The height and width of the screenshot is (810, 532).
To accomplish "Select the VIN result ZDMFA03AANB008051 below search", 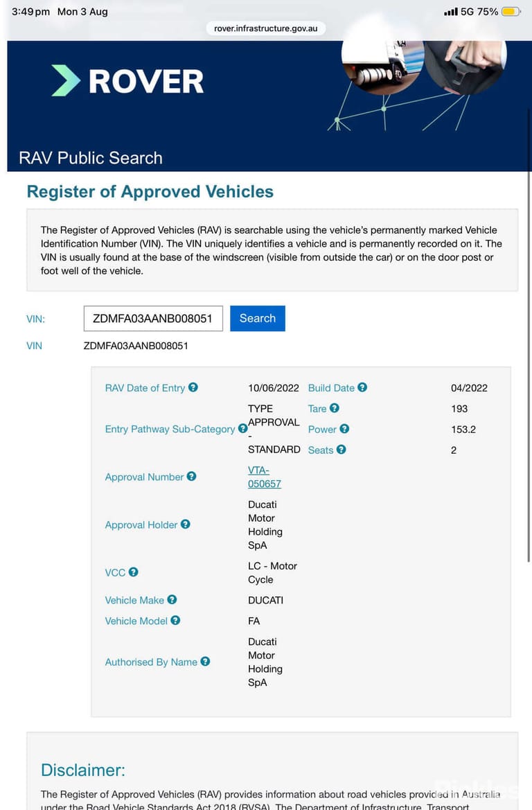I will coord(136,346).
